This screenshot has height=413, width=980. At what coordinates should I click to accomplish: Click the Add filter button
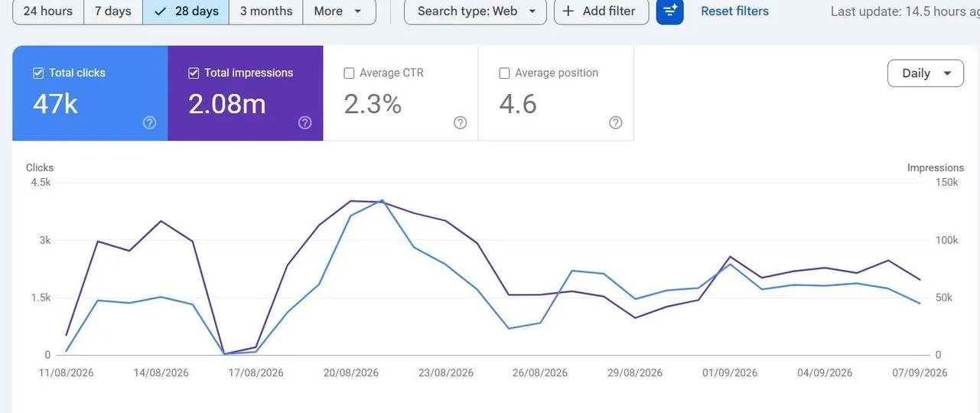[601, 11]
